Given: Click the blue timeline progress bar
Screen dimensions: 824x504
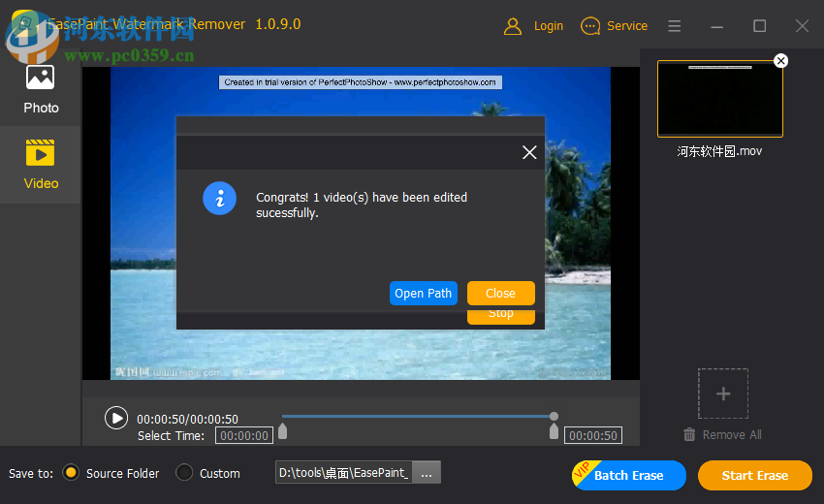Looking at the screenshot, I should (416, 416).
